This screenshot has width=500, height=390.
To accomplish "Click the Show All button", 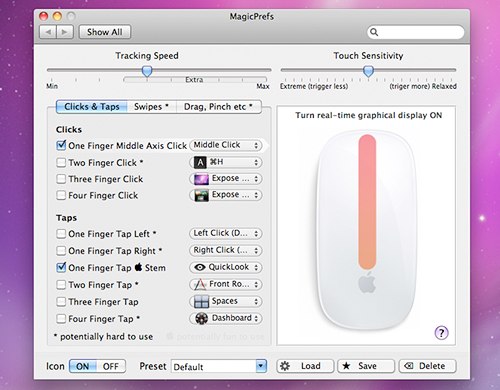I will [105, 32].
